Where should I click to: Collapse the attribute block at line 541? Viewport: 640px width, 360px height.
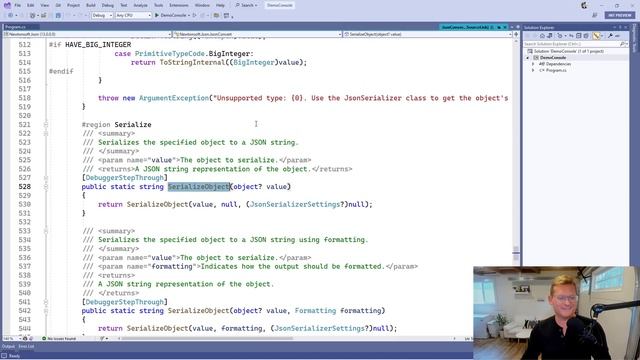point(46,302)
